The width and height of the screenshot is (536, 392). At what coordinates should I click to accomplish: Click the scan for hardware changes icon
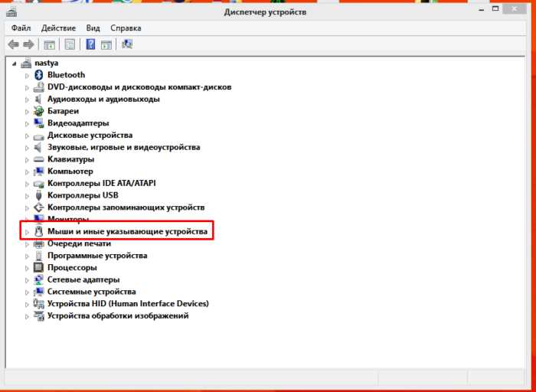[x=127, y=44]
